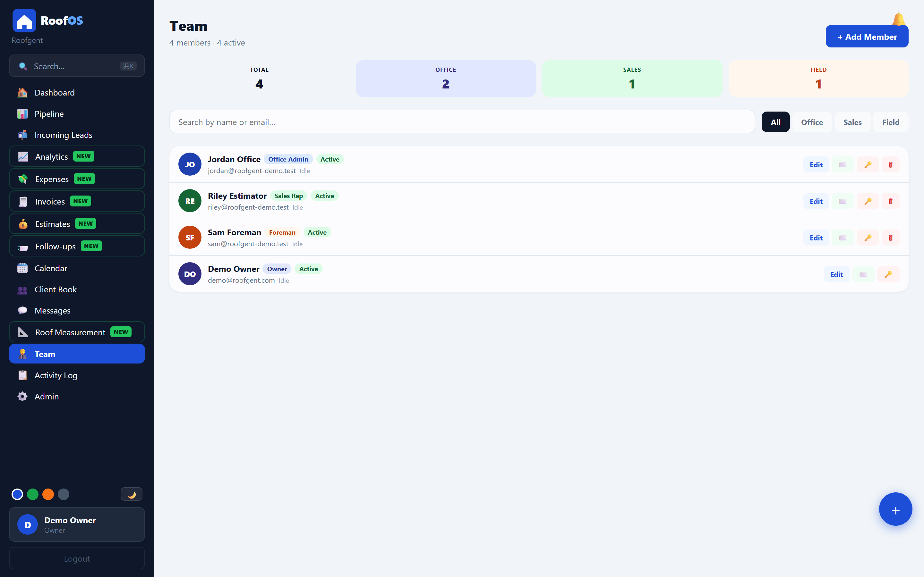
Task: Click the search by name or email field
Action: tap(458, 122)
